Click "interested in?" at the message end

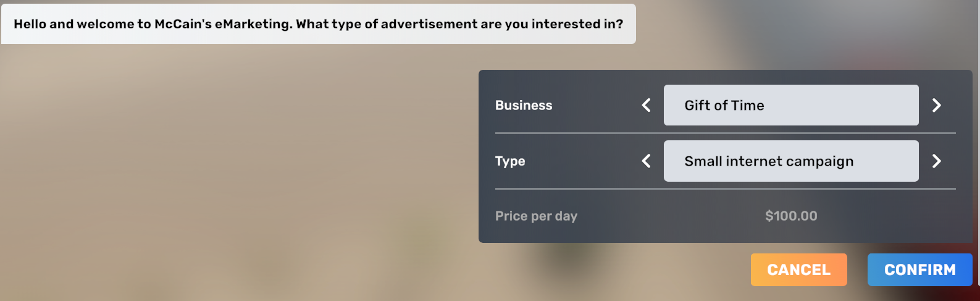[x=577, y=24]
